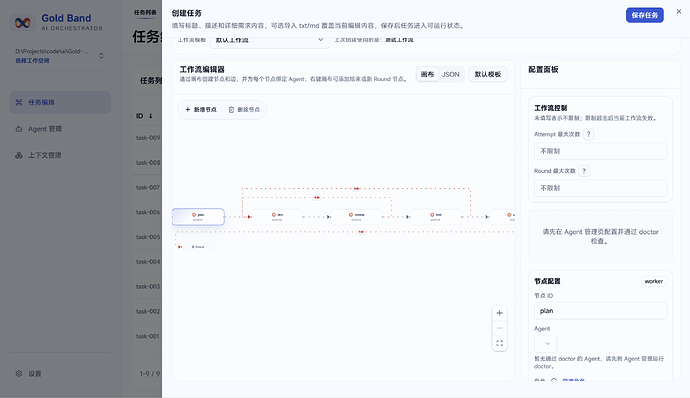Click the worker badge

pyautogui.click(x=653, y=281)
